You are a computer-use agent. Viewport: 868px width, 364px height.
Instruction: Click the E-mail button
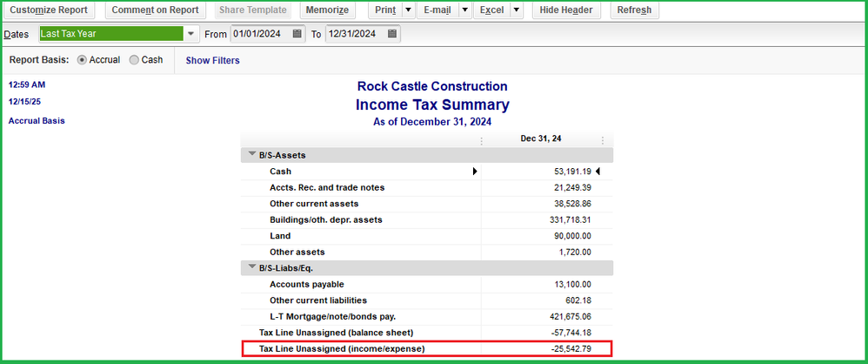click(x=437, y=10)
